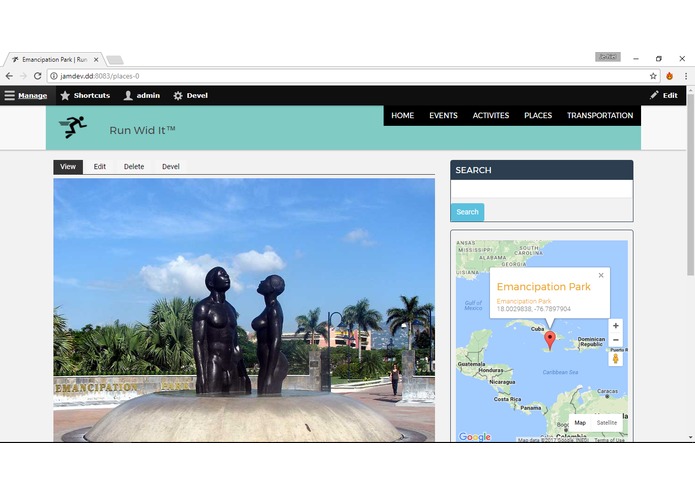695x494 pixels.
Task: Click the blue Search button
Action: click(x=467, y=212)
